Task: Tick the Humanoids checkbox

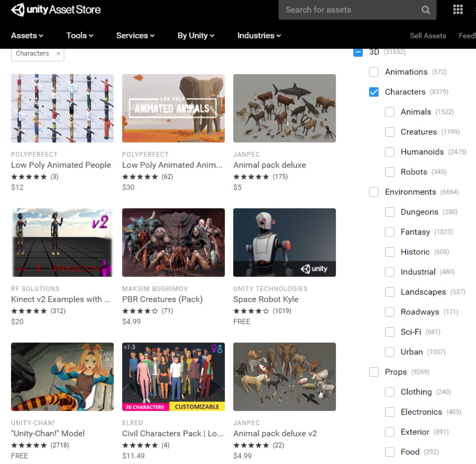Action: click(x=390, y=152)
